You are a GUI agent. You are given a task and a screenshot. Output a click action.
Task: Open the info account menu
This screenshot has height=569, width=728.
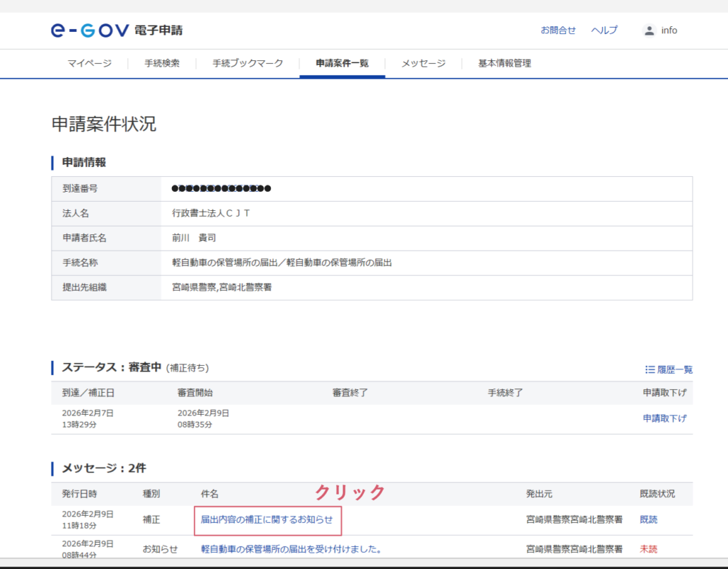coord(669,31)
